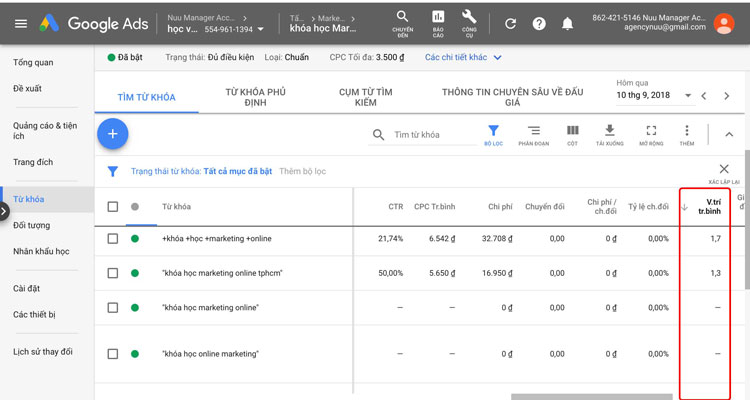Open the help question mark icon
This screenshot has width=750, height=400.
539,23
